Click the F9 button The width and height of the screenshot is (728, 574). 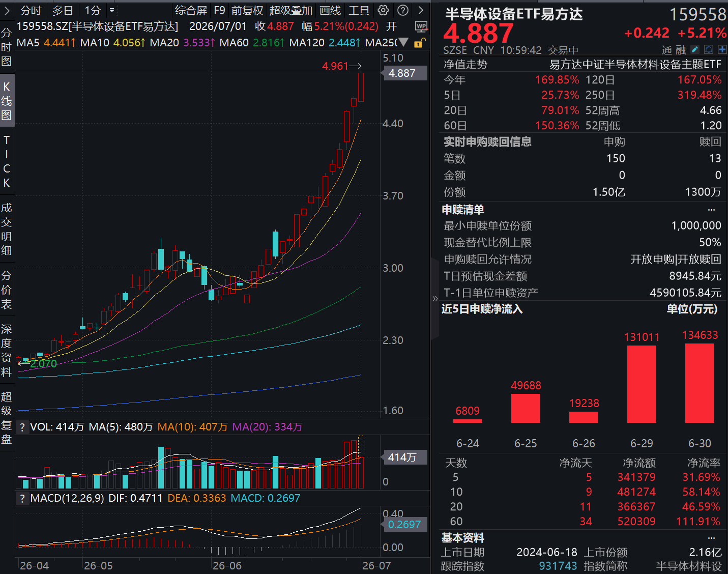[x=219, y=10]
